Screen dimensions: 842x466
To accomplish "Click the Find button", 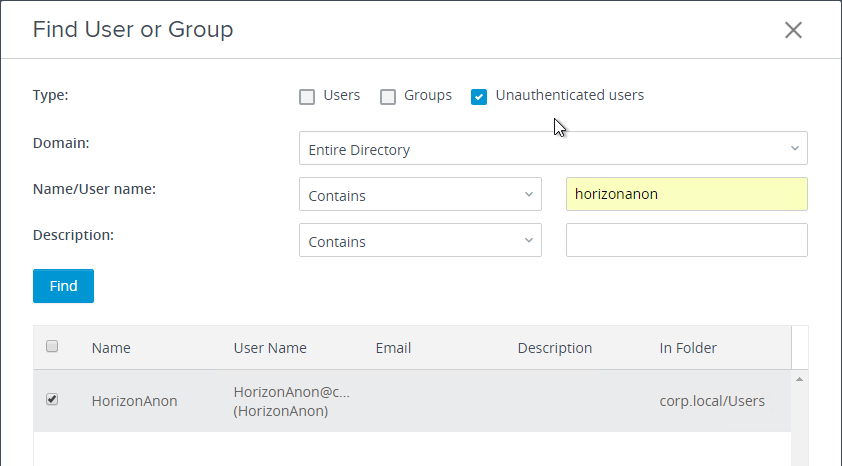I will click(x=63, y=286).
